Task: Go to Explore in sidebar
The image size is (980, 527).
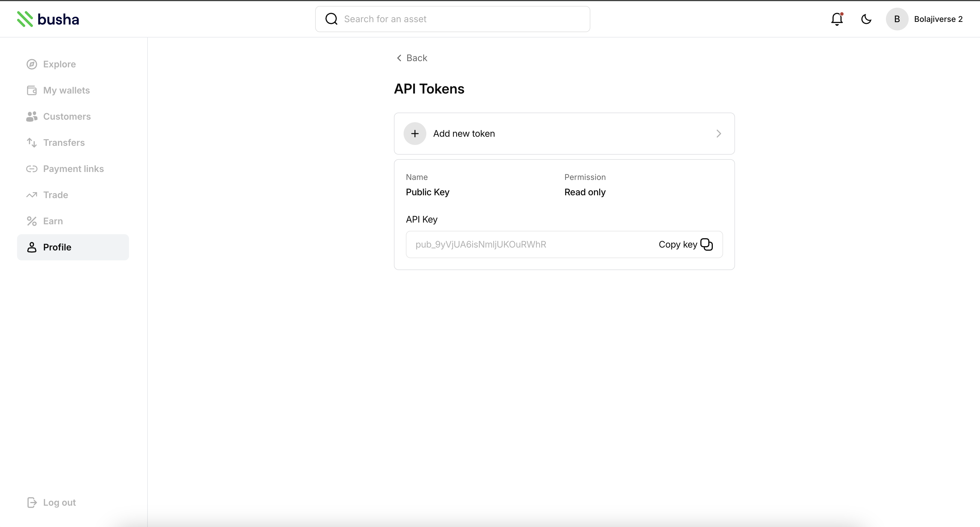Action: click(x=59, y=64)
